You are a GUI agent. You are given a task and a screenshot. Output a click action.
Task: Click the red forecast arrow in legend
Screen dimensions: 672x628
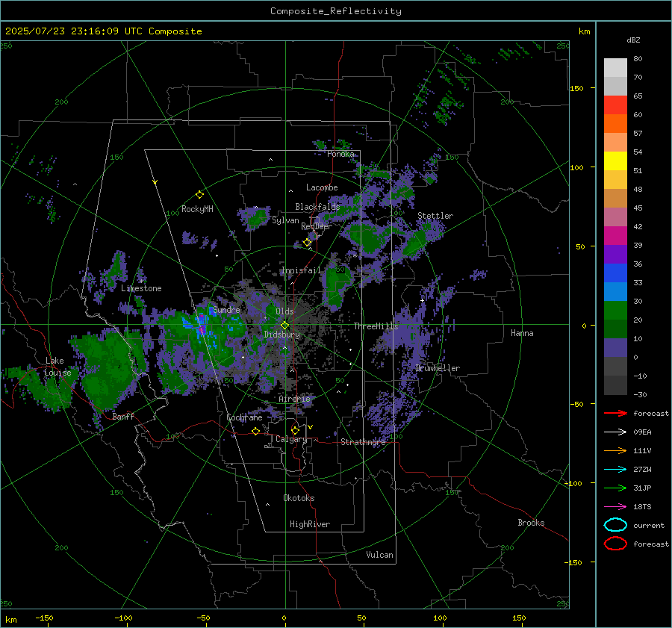tap(615, 413)
